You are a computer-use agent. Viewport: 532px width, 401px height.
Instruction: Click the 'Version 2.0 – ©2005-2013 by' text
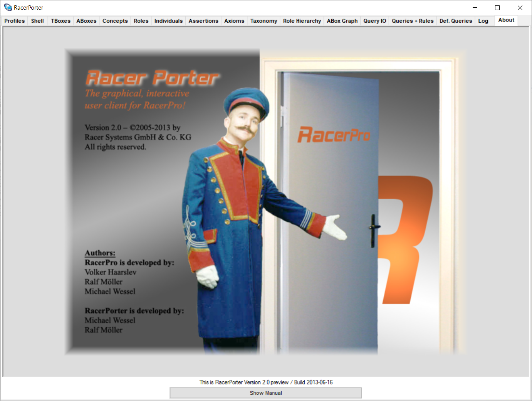(x=133, y=128)
